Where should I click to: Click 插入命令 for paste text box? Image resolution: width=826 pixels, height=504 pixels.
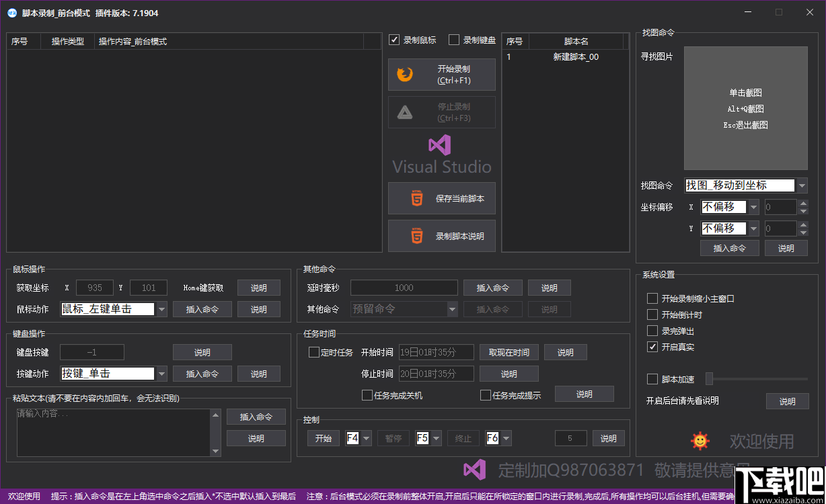pyautogui.click(x=256, y=417)
